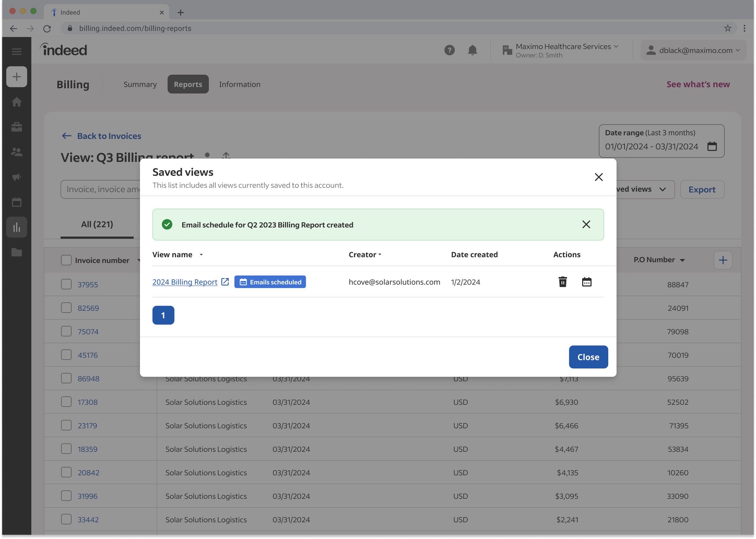Sort saved views by View name
Image resolution: width=756 pixels, height=539 pixels.
point(177,255)
